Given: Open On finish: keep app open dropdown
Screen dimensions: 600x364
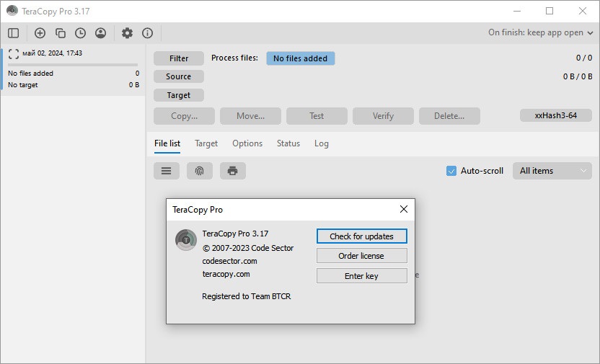Looking at the screenshot, I should 541,32.
